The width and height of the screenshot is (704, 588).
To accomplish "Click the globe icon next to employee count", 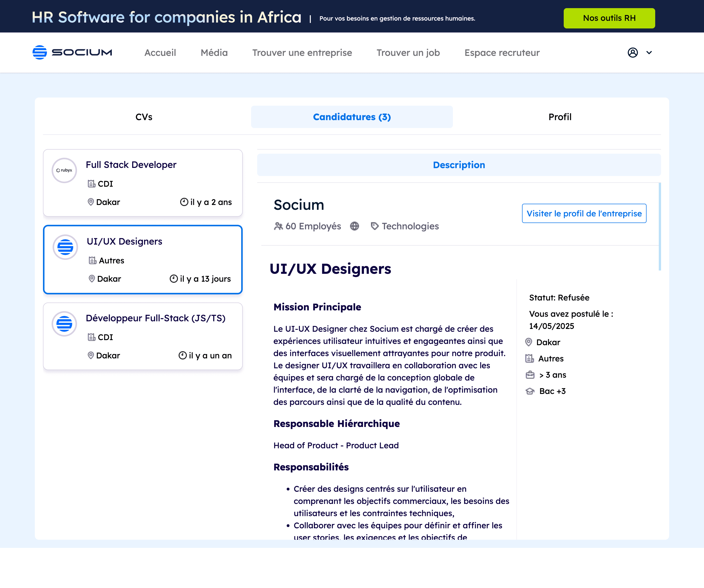I will (x=355, y=226).
